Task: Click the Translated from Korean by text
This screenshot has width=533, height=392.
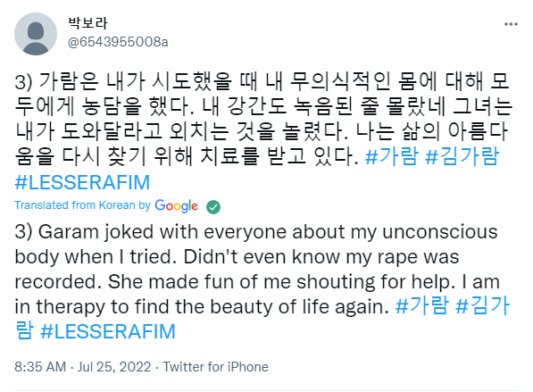Action: point(82,205)
